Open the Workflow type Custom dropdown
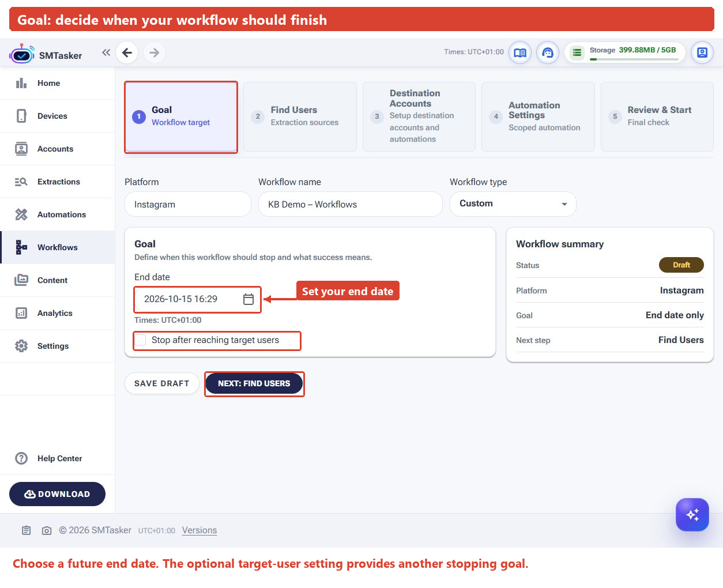Image resolution: width=723 pixels, height=588 pixels. pyautogui.click(x=513, y=204)
